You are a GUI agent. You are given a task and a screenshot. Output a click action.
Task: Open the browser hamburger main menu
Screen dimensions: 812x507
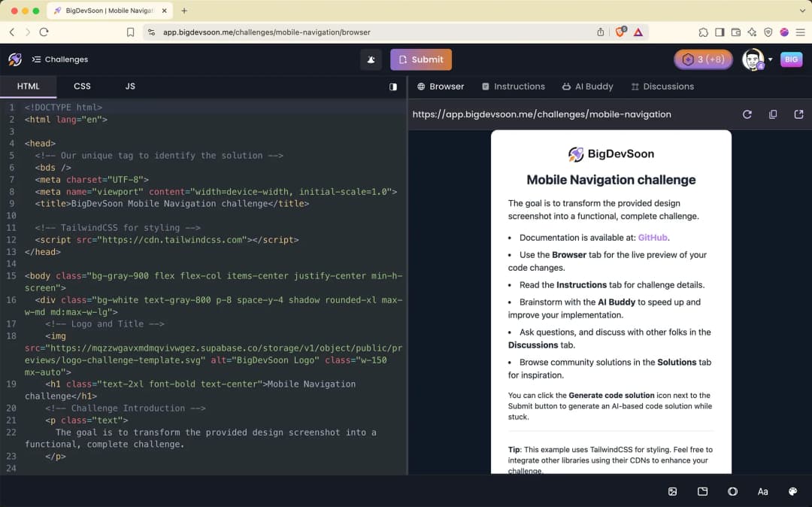point(801,32)
